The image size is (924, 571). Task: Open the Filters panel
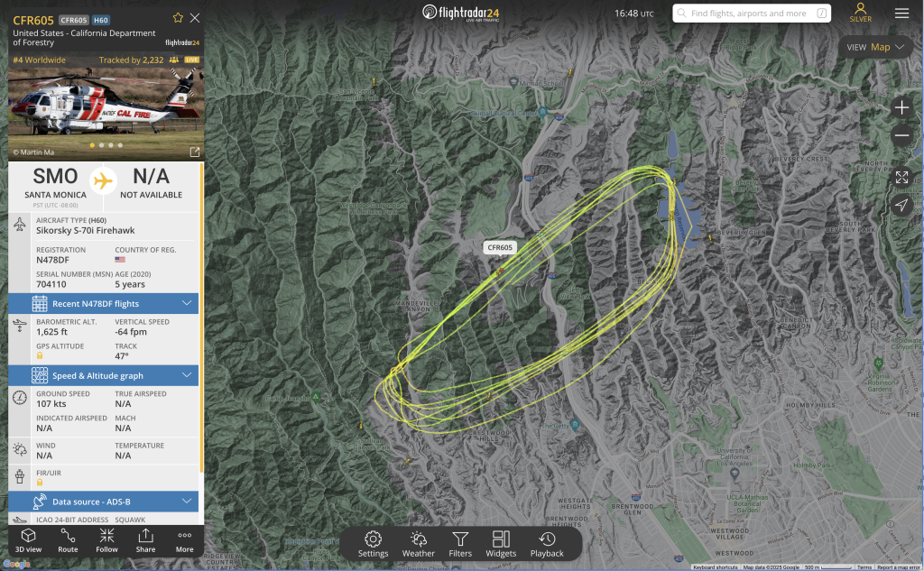tap(460, 544)
